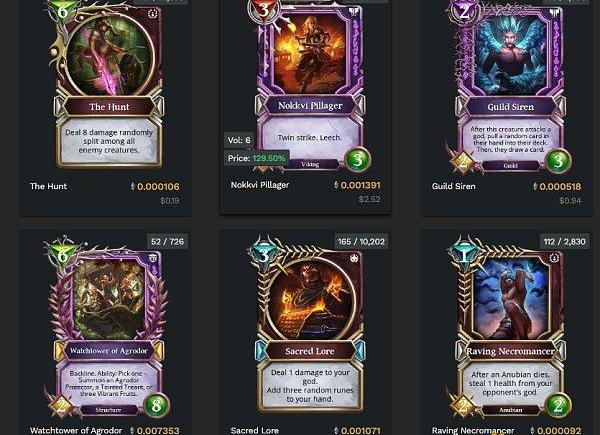Click the Vol: 6 tooltip label

point(239,140)
